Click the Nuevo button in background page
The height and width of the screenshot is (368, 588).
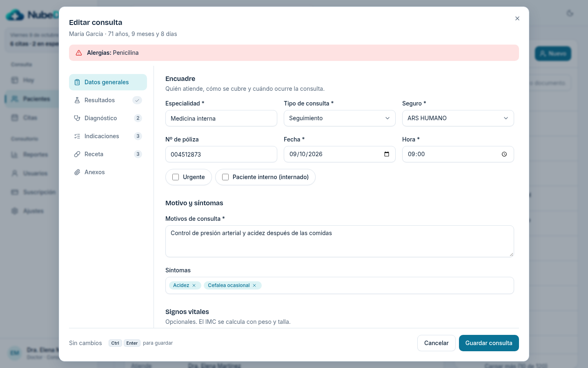553,54
